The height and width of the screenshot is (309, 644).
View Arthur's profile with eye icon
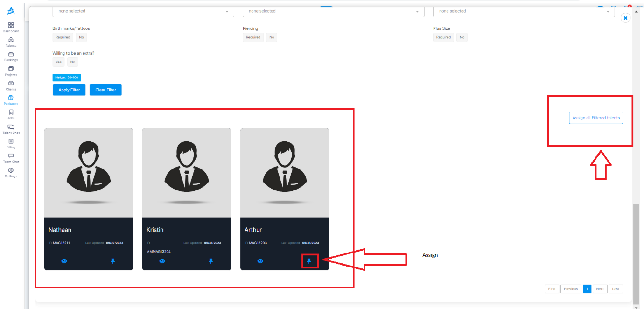tap(260, 261)
